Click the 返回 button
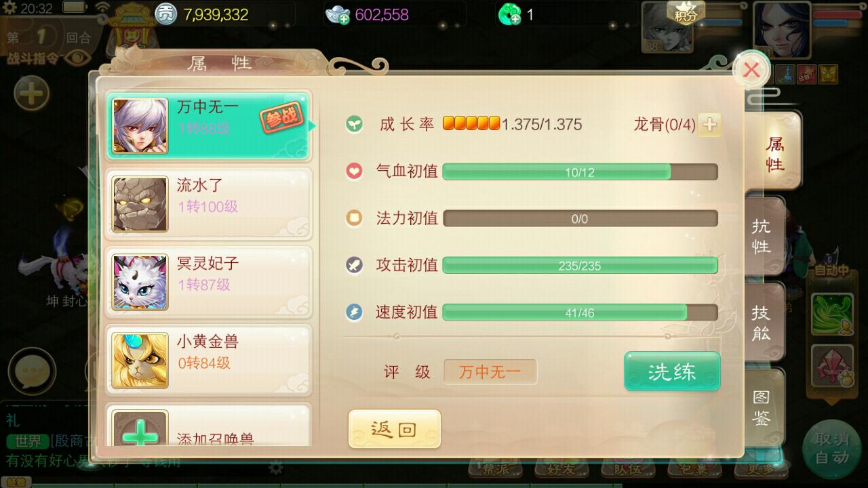The height and width of the screenshot is (488, 868). 394,429
